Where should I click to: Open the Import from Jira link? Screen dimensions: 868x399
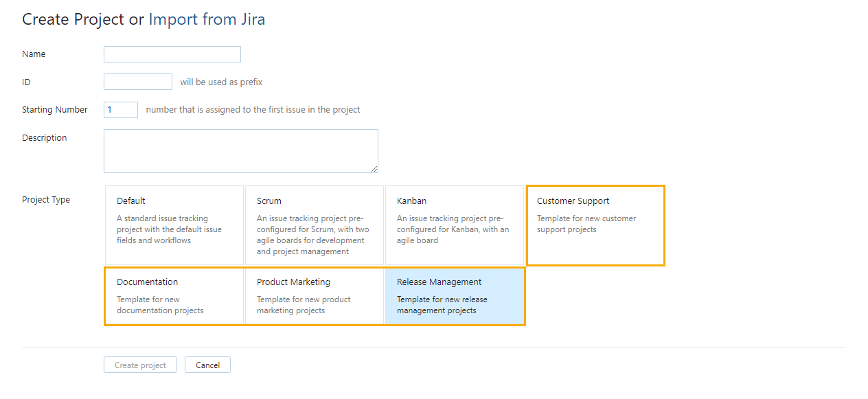pos(207,19)
